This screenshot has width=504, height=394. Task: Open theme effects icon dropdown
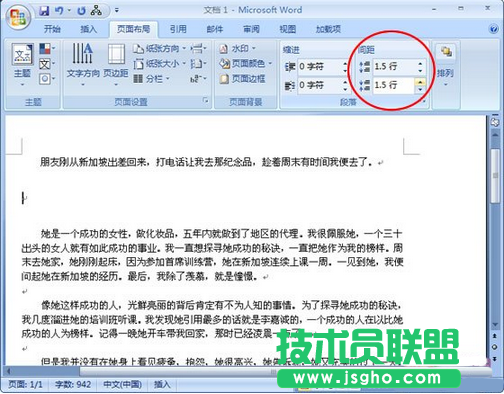(47, 79)
